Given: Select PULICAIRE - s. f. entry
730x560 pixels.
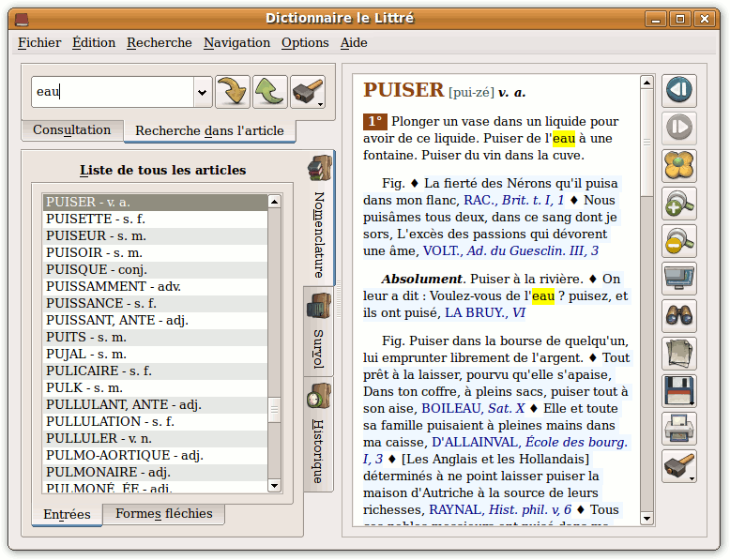Looking at the screenshot, I should [155, 371].
